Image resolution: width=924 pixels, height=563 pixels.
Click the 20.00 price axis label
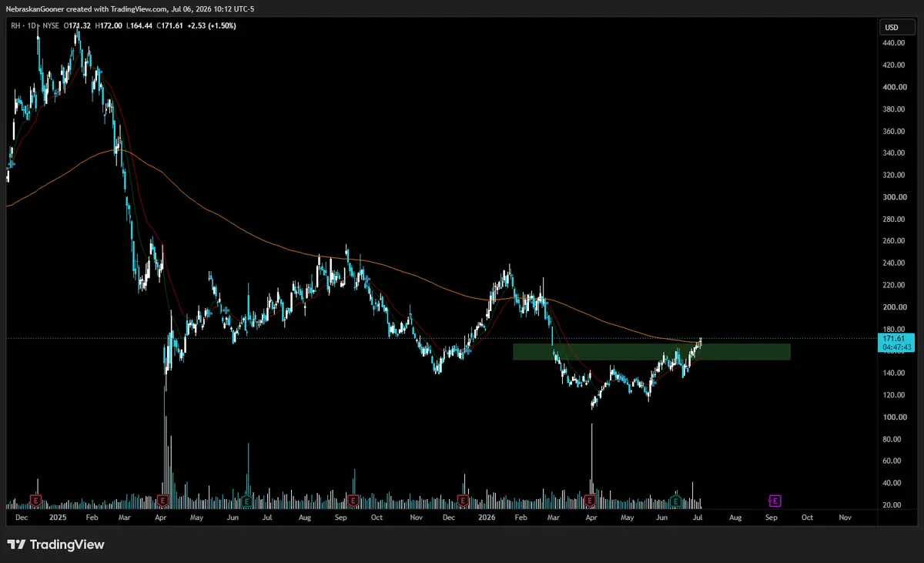pos(894,505)
